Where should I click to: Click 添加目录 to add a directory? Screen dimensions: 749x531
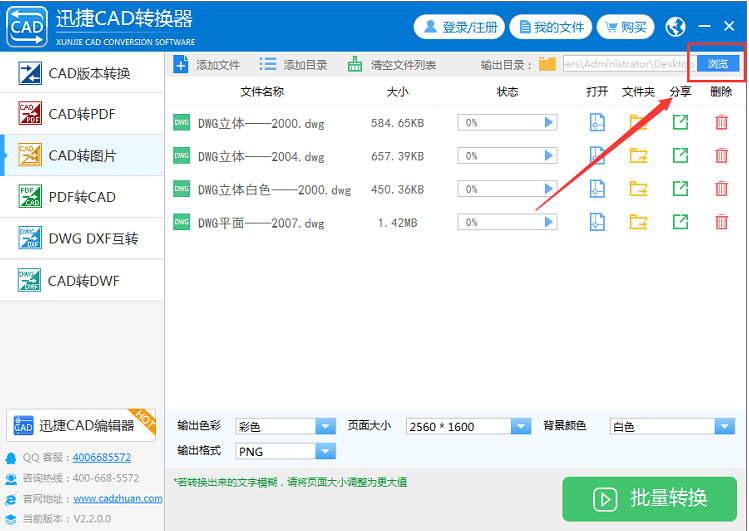click(293, 64)
